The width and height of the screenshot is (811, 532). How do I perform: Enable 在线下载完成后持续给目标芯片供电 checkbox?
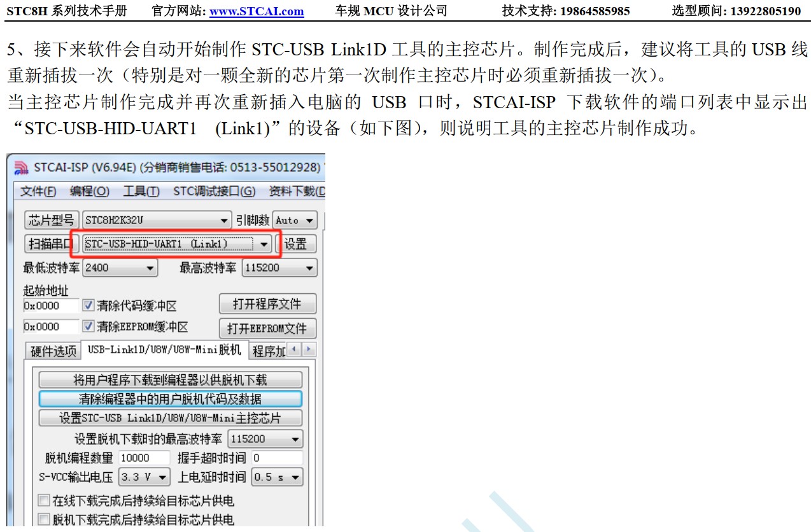pos(43,501)
